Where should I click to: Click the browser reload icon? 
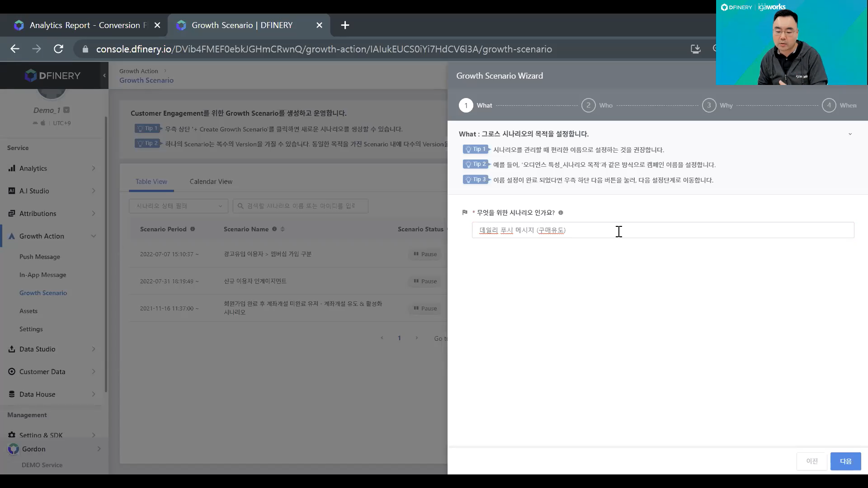(58, 49)
